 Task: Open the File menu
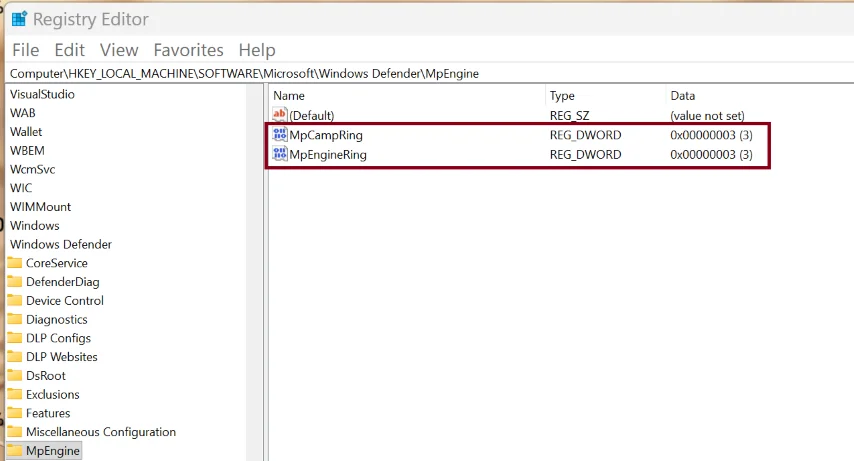(26, 50)
